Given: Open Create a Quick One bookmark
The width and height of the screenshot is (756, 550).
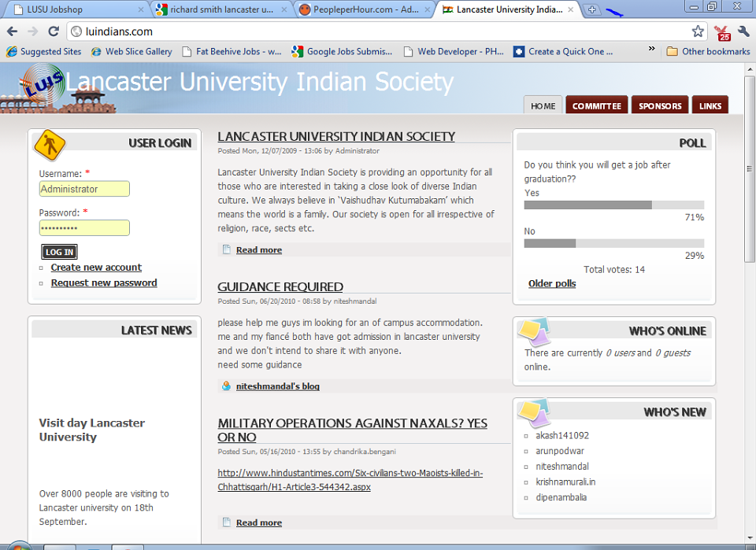Looking at the screenshot, I should pyautogui.click(x=563, y=51).
